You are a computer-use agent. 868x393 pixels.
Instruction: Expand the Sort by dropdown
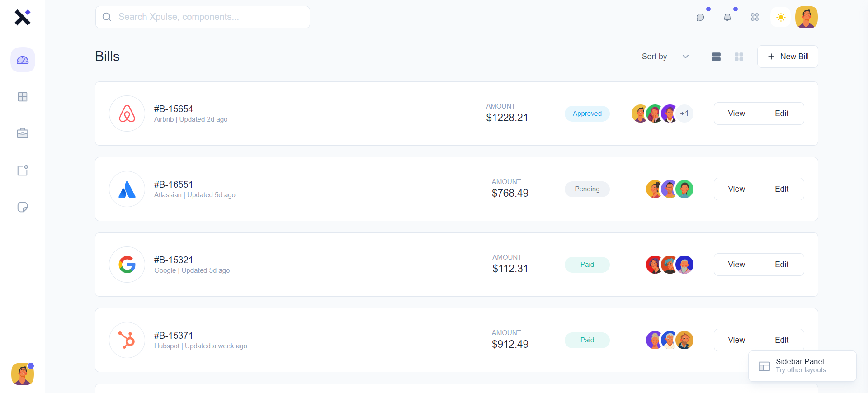(665, 57)
